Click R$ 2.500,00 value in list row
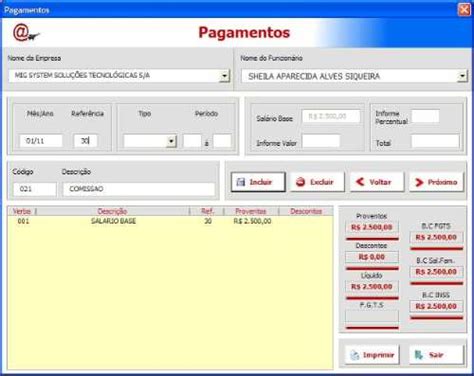 pos(252,221)
